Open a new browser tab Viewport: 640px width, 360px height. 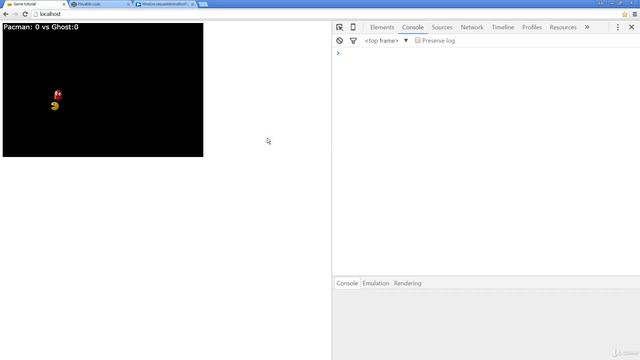pyautogui.click(x=203, y=4)
